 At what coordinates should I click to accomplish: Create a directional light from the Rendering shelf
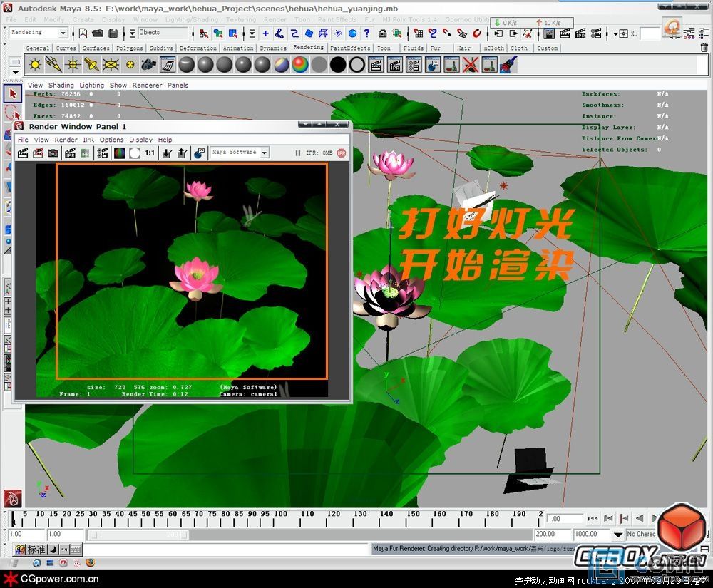click(53, 65)
